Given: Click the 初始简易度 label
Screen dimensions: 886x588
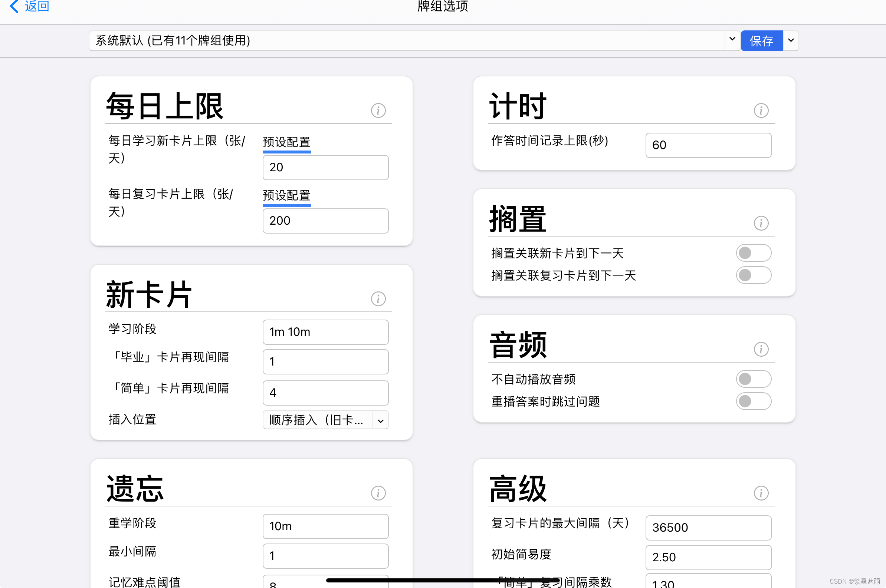Looking at the screenshot, I should [x=521, y=554].
